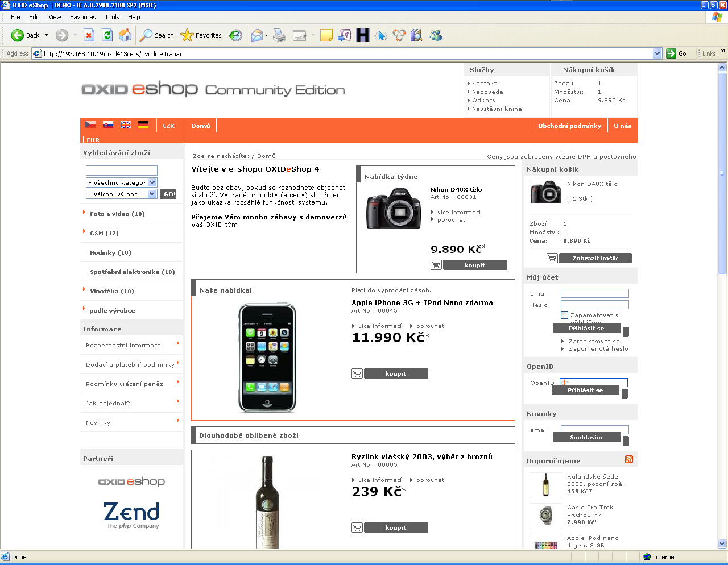The width and height of the screenshot is (728, 565).
Task: Click the vertical page scrollbar thumb
Action: point(722,171)
